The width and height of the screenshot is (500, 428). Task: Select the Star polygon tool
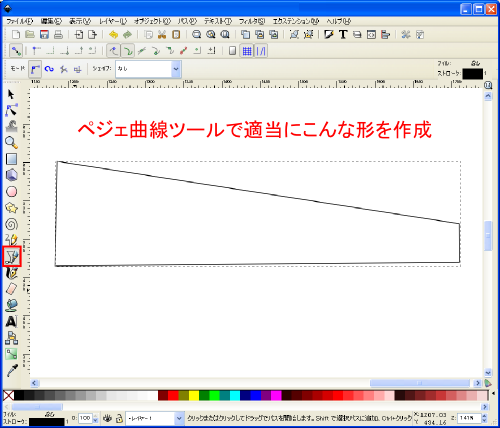[x=11, y=208]
